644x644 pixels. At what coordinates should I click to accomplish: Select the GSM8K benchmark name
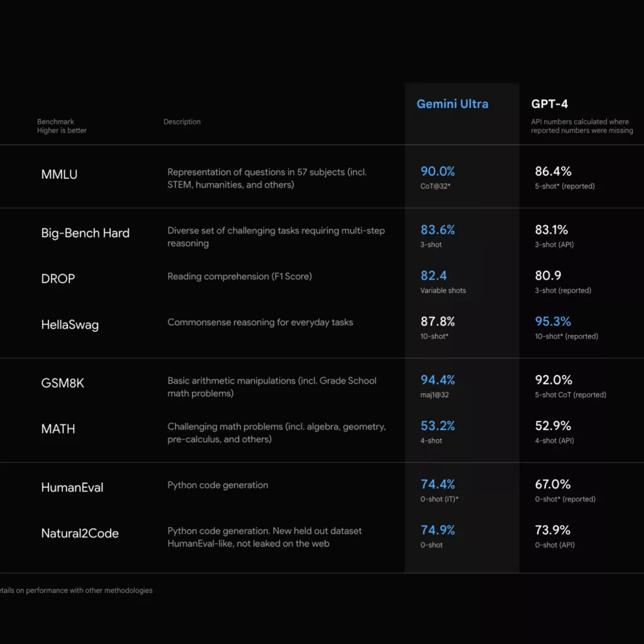pyautogui.click(x=62, y=383)
